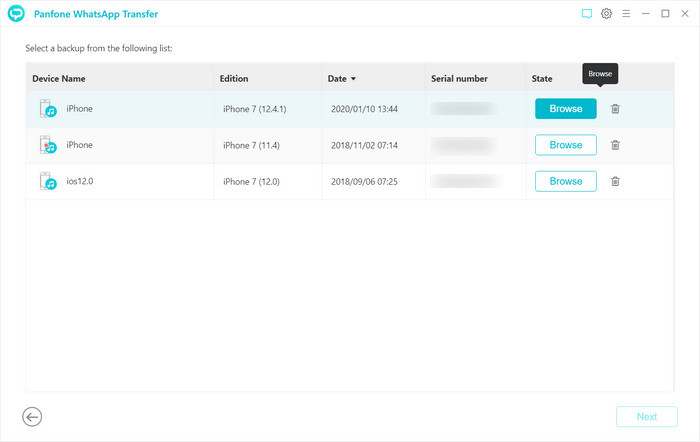
Task: Click the Serial number column header
Action: pos(459,78)
